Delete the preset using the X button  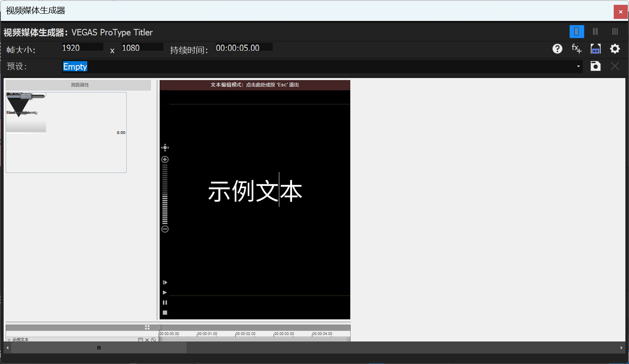[615, 66]
